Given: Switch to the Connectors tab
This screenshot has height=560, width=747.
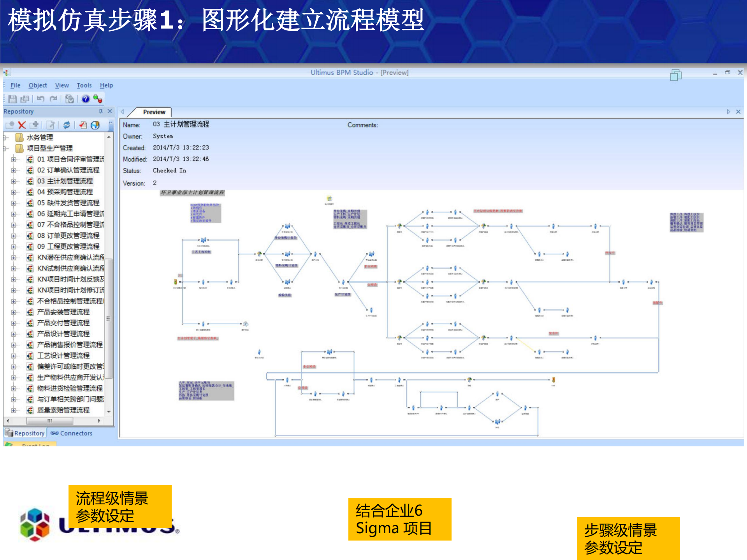Looking at the screenshot, I should coord(72,433).
